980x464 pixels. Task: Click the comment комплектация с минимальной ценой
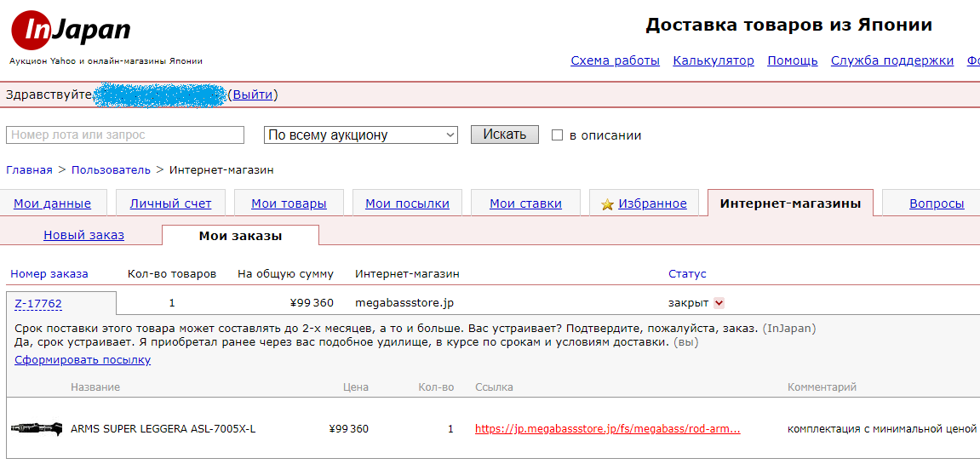[x=882, y=429]
